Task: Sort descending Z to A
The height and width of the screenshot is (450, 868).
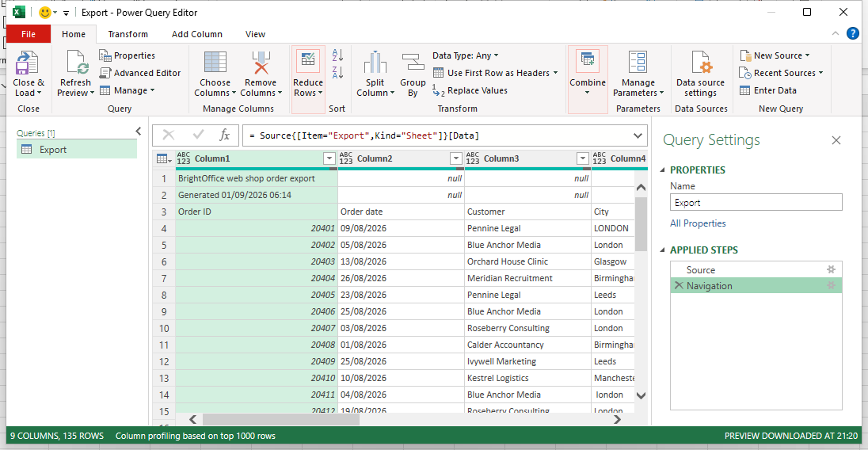Action: click(x=337, y=72)
